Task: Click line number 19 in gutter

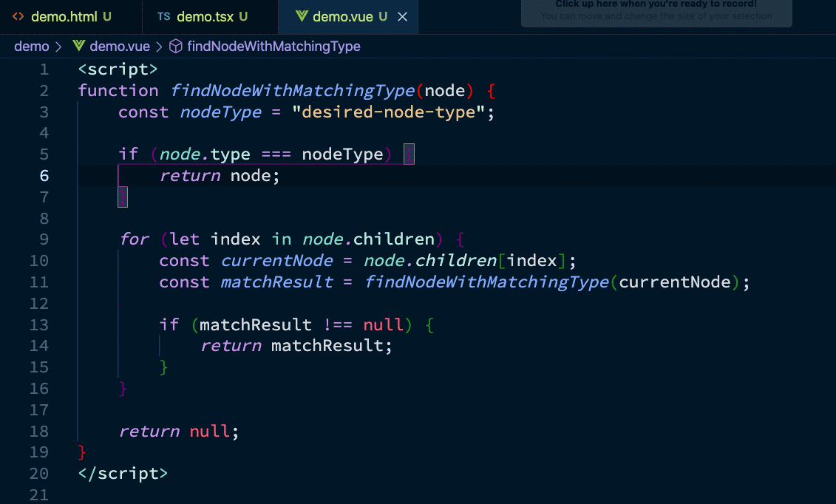Action: [x=39, y=452]
